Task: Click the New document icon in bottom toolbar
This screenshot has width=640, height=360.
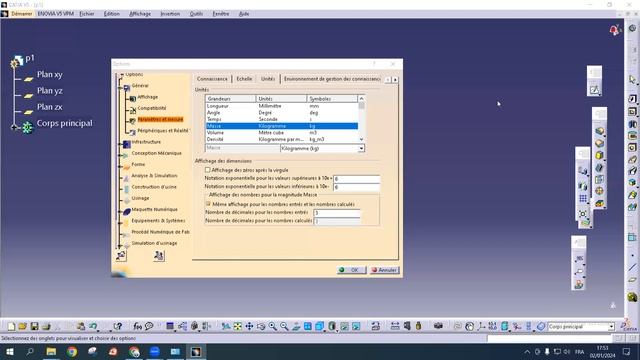Action: pos(11,326)
